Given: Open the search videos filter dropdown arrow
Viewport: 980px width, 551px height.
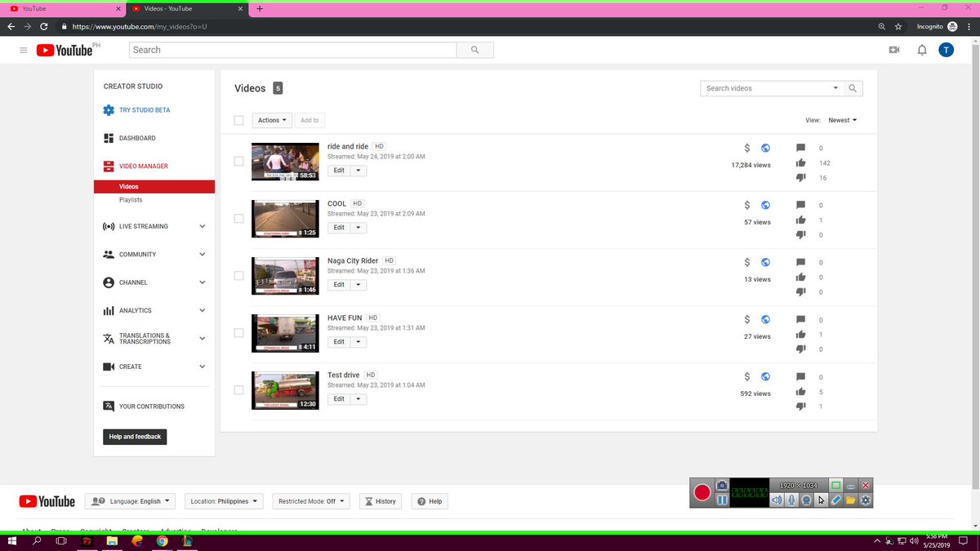Looking at the screenshot, I should [x=835, y=88].
